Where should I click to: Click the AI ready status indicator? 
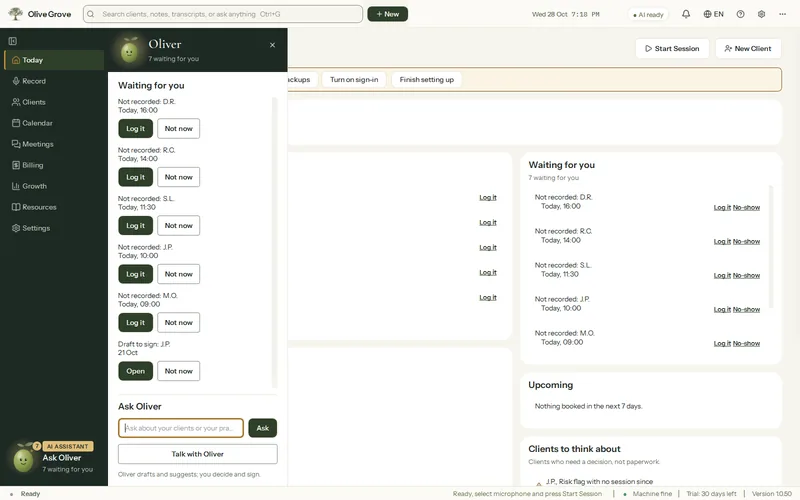pos(648,14)
